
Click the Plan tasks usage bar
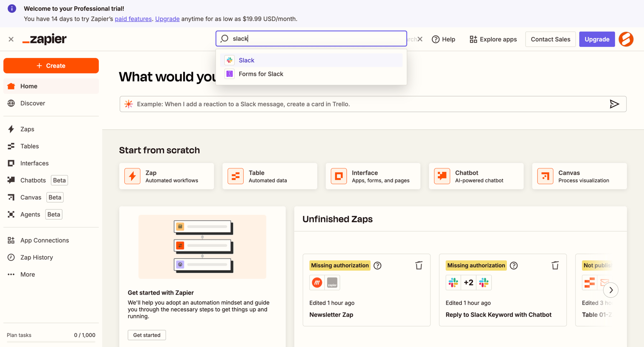(51, 341)
